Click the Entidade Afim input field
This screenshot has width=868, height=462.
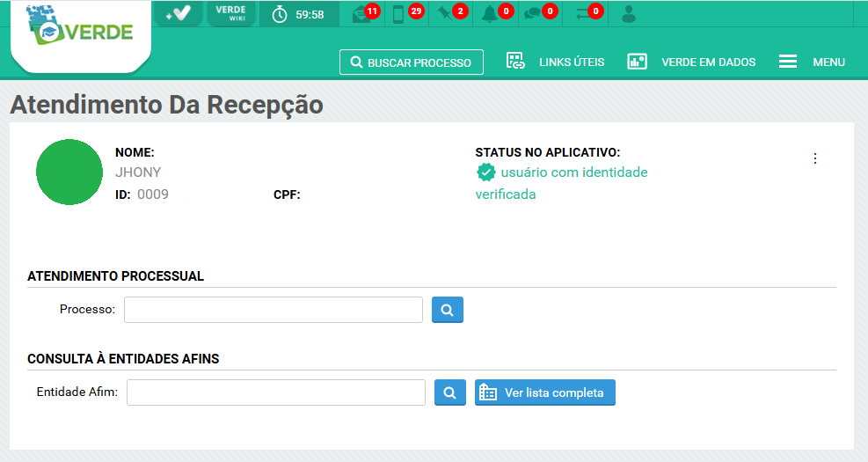pos(276,392)
